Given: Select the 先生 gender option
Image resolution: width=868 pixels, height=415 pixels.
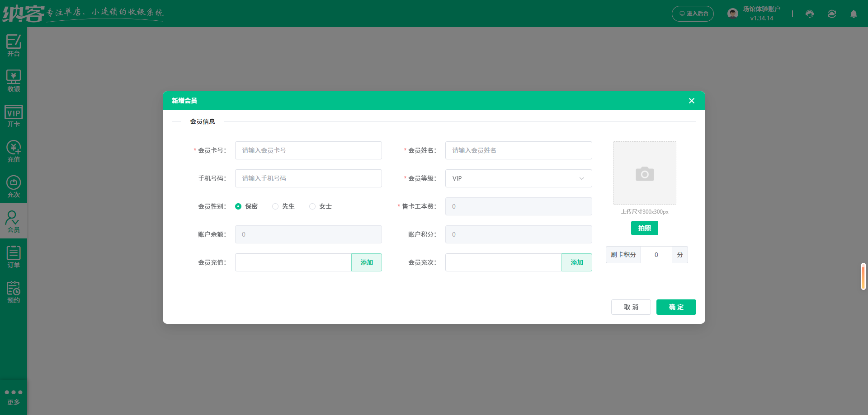Looking at the screenshot, I should point(275,206).
